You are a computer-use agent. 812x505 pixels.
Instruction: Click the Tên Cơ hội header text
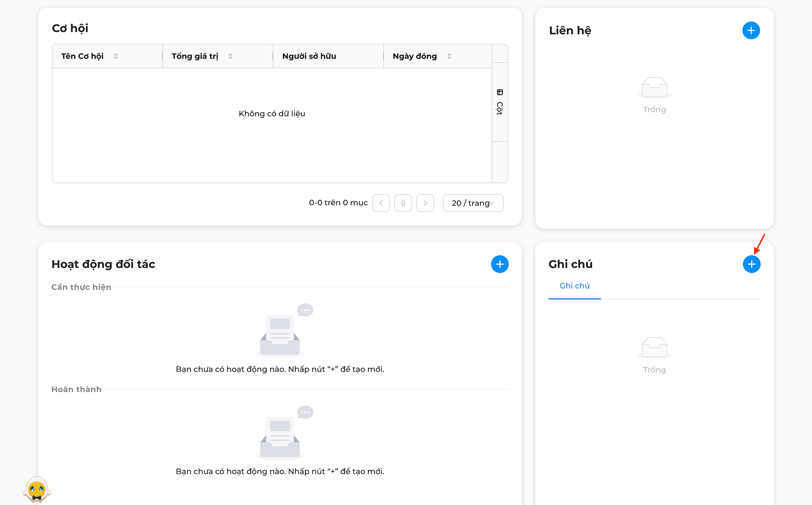[x=82, y=56]
